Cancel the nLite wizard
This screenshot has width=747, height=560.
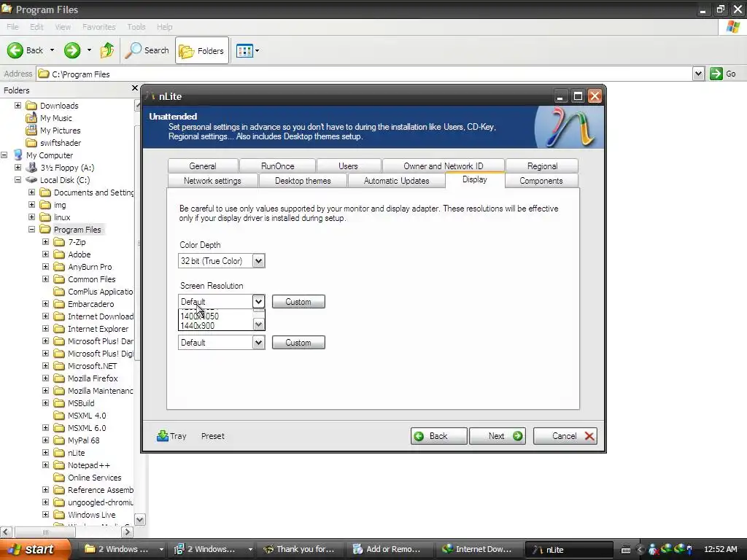pyautogui.click(x=565, y=436)
